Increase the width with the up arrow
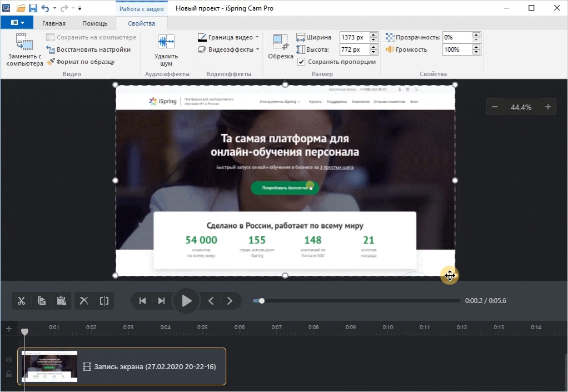 [373, 34]
